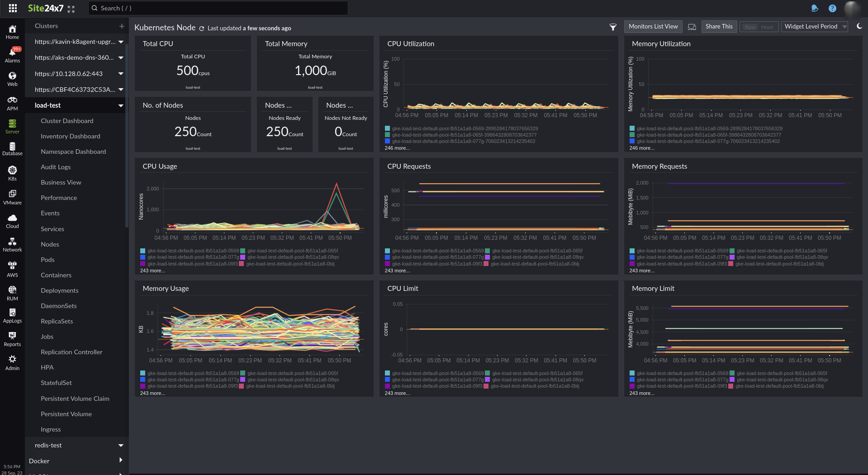Show 243 more legend entries in CPU Usage
The height and width of the screenshot is (475, 868).
click(x=152, y=271)
